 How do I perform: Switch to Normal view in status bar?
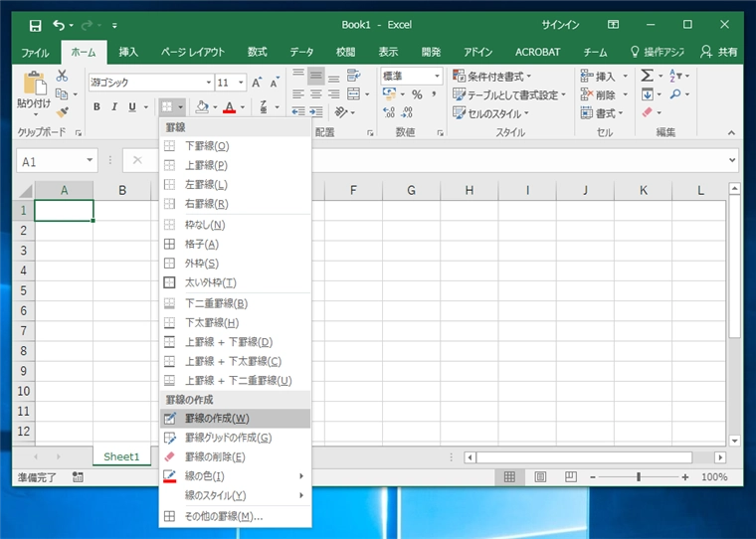pyautogui.click(x=509, y=477)
